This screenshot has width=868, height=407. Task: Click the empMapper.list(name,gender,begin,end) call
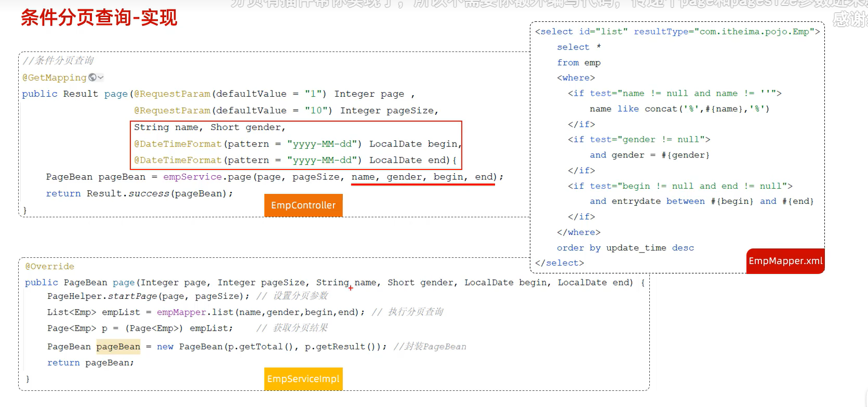(x=261, y=312)
